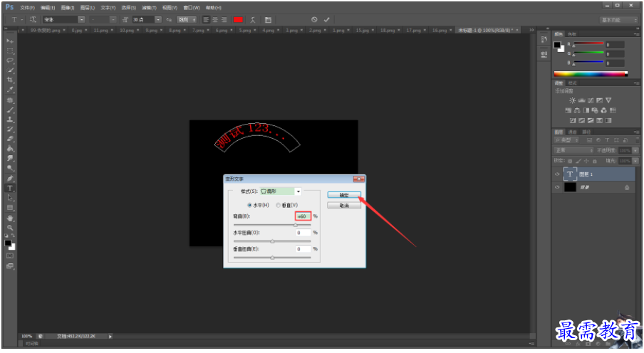Toggle visibility of the text layer
Image resolution: width=644 pixels, height=353 pixels.
point(557,174)
